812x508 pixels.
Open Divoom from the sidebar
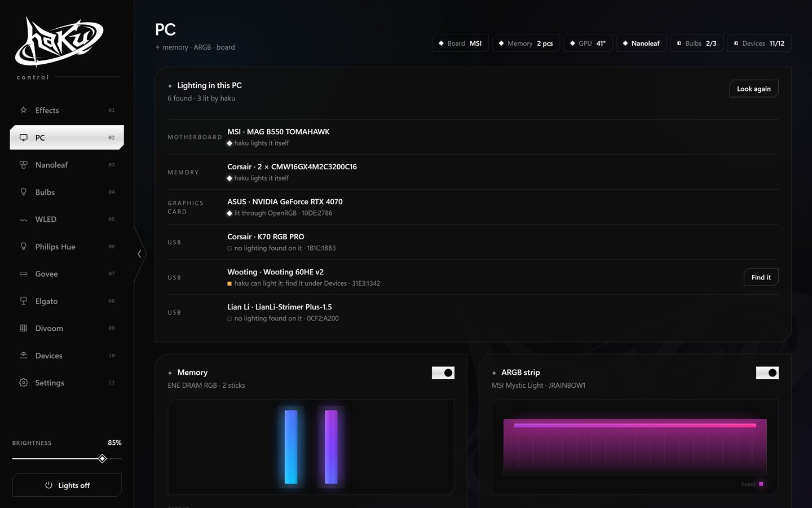[x=67, y=328]
